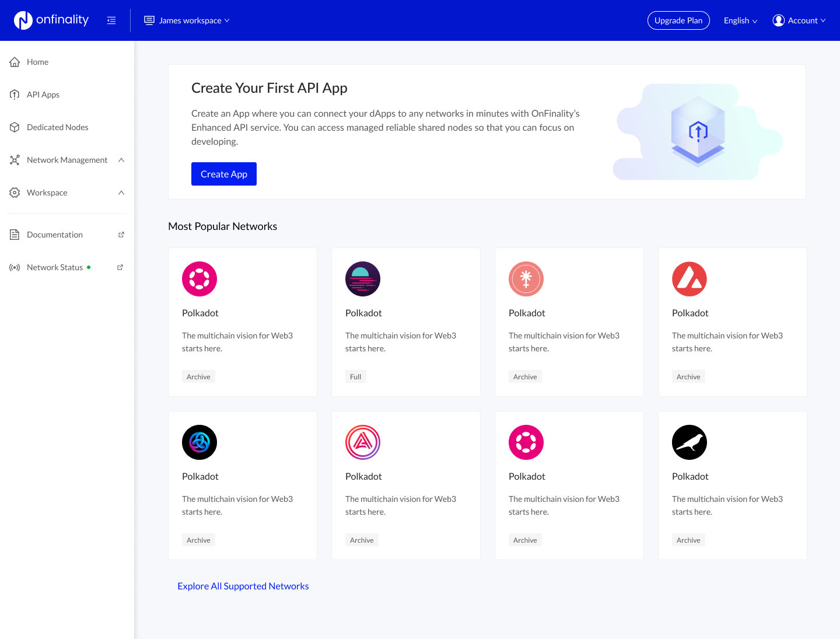840x639 pixels.
Task: Click the API Apps sidebar icon
Action: 15,95
